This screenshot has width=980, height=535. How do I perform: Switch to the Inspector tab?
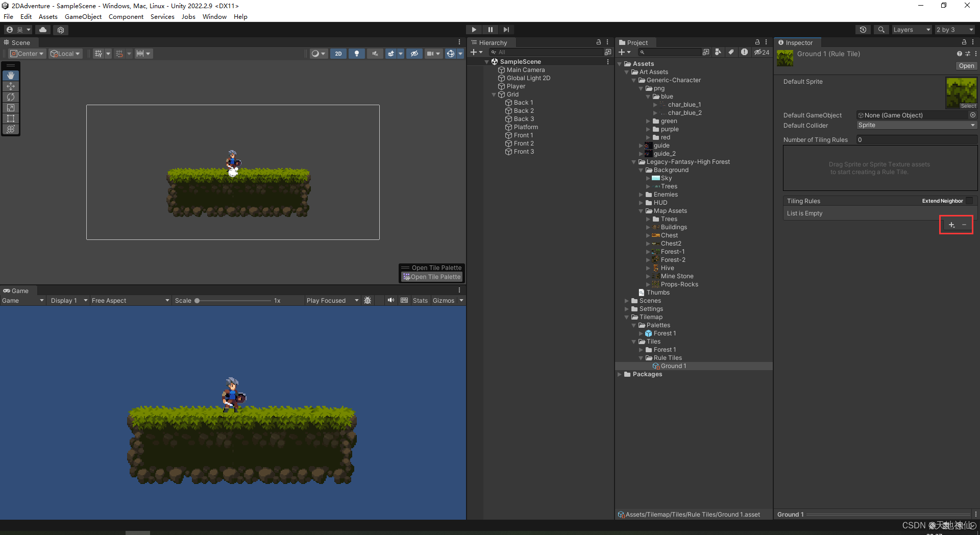[796, 42]
